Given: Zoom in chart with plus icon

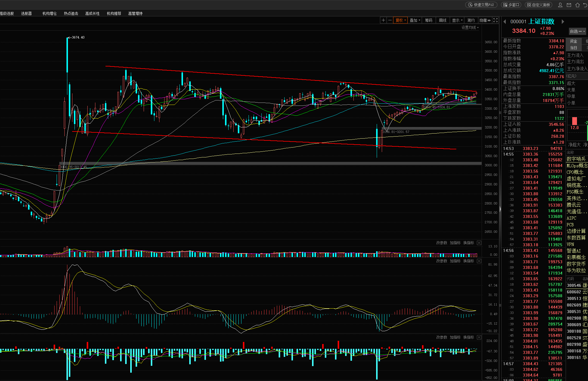Looking at the screenshot, I should (x=383, y=20).
